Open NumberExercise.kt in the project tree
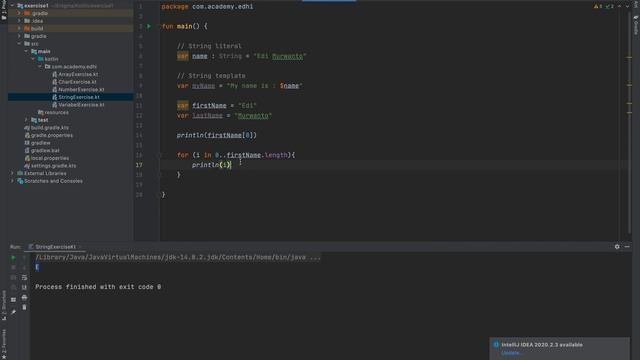640x360 pixels. coord(81,89)
